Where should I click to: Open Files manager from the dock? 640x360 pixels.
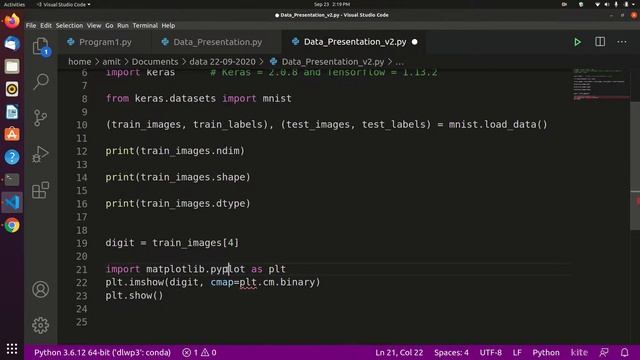tap(12, 66)
